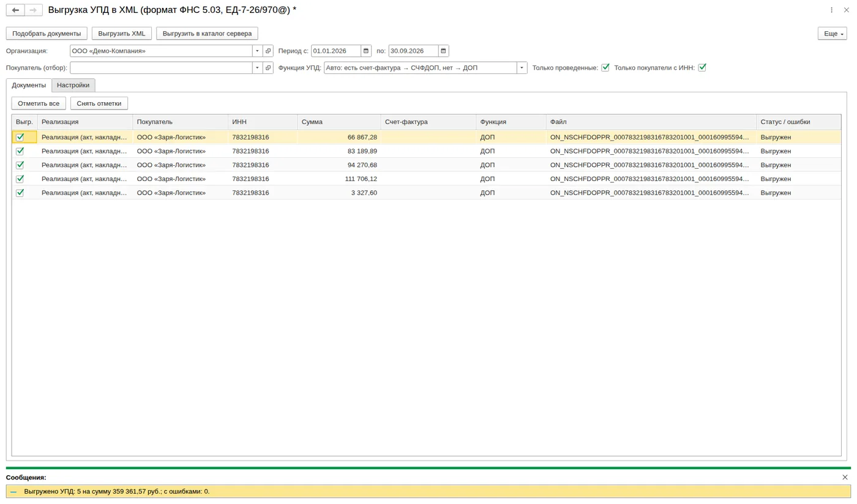Select the Документы tab
This screenshot has width=857, height=504.
click(29, 85)
